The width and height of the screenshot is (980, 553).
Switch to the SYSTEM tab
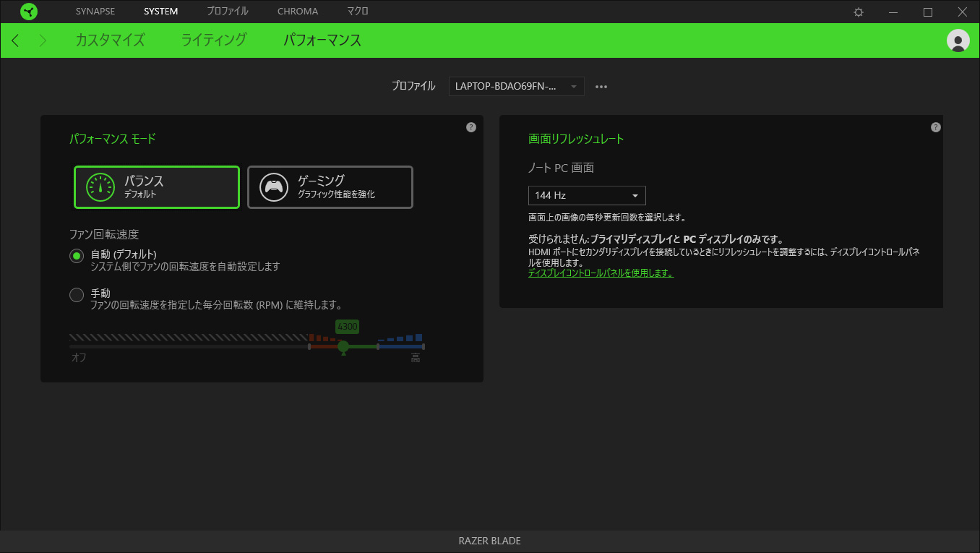(161, 12)
